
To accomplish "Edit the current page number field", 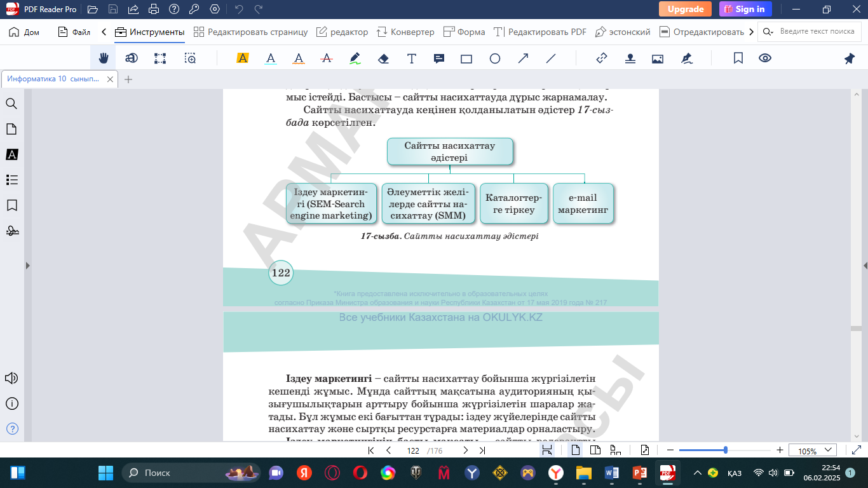I will 414,451.
